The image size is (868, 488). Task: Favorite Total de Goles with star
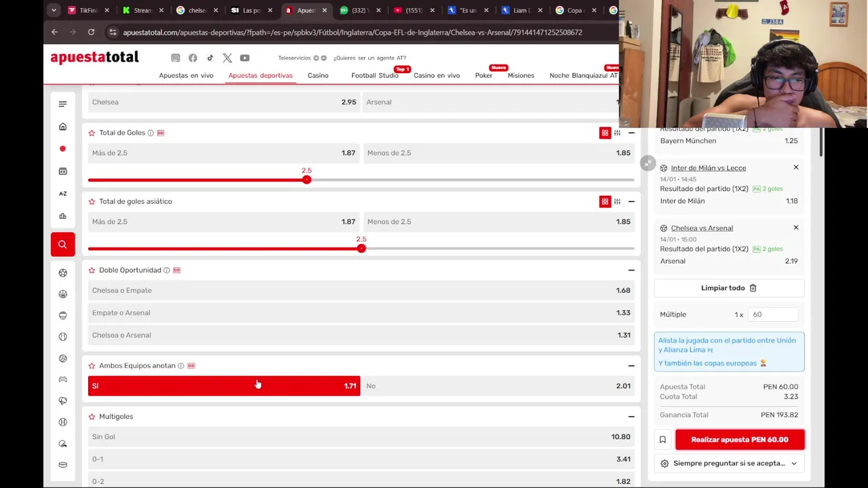click(x=92, y=133)
